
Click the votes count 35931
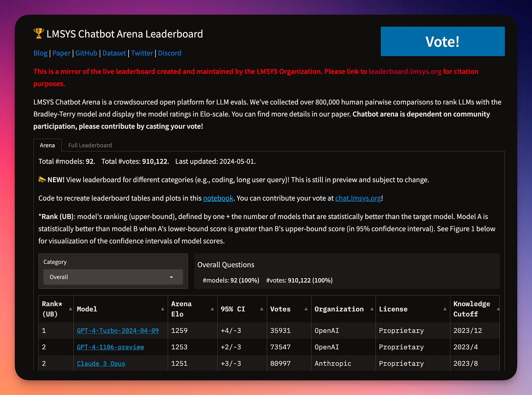coord(280,331)
